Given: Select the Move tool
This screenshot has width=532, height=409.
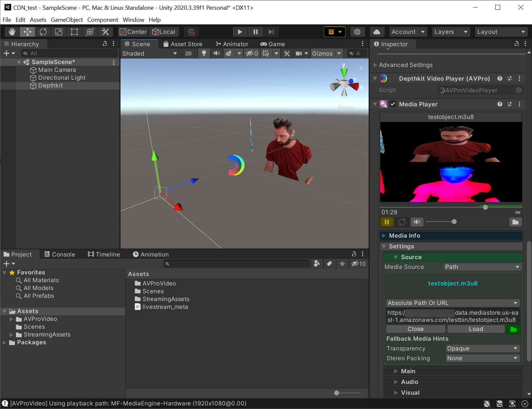Looking at the screenshot, I should coord(27,32).
